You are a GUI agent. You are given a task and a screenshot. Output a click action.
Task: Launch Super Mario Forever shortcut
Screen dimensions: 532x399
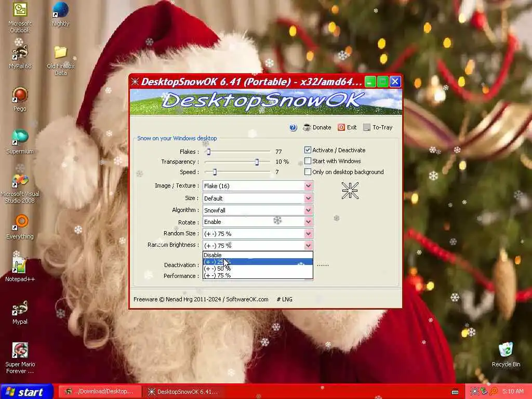tap(20, 358)
